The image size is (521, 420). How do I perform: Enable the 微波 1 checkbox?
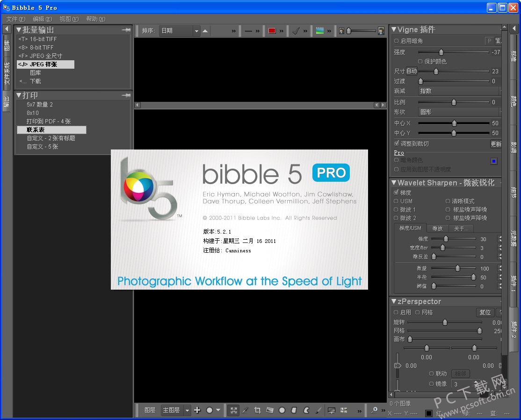(396, 209)
